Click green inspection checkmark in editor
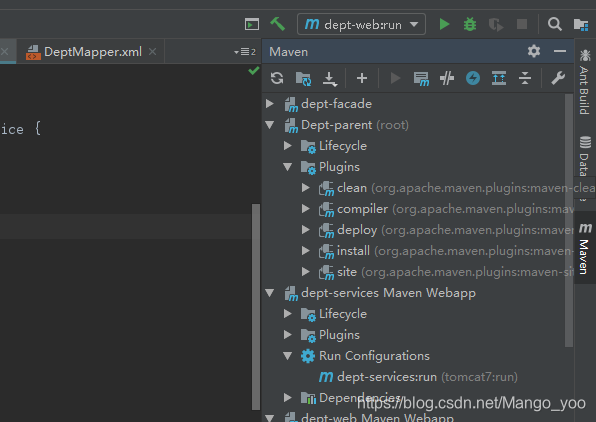Image resolution: width=596 pixels, height=422 pixels. 254,71
